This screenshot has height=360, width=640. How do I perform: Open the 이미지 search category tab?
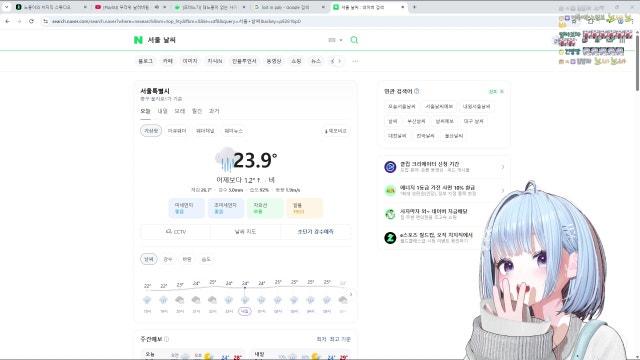tap(190, 61)
